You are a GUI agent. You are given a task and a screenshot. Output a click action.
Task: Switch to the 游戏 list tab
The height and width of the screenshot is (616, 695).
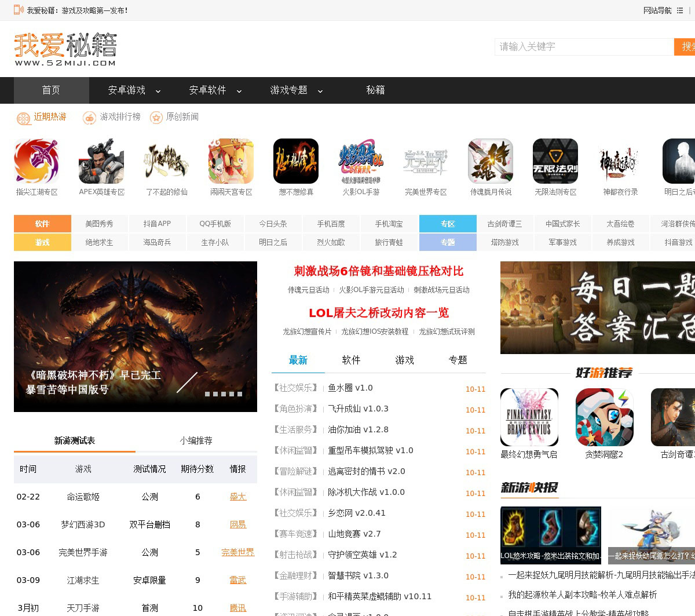[x=405, y=360]
